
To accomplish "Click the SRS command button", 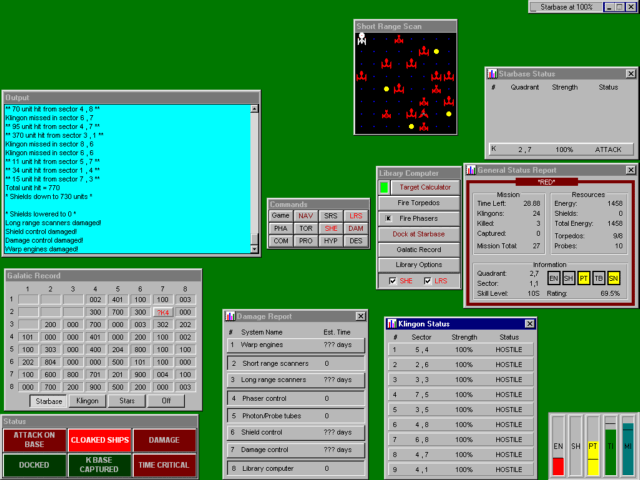I will pyautogui.click(x=331, y=216).
